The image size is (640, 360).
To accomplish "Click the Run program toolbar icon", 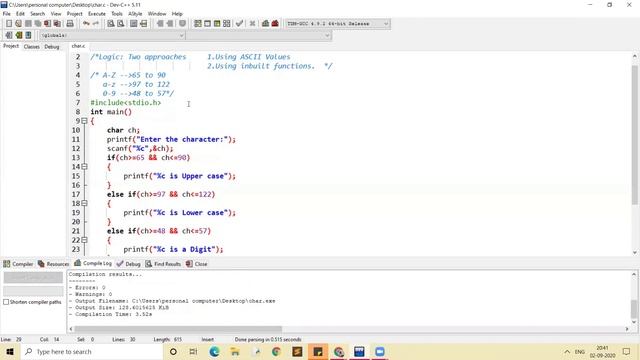I will 207,24.
